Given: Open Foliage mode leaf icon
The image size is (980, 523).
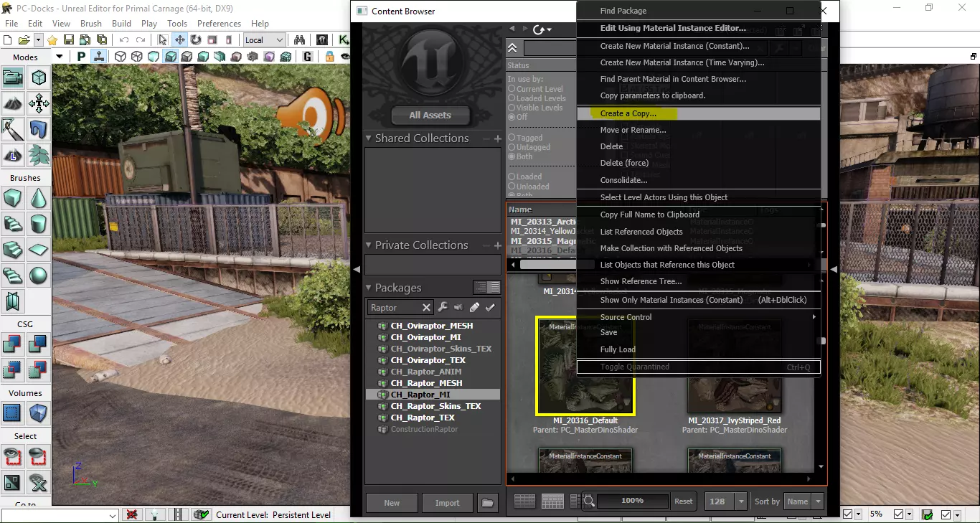Looking at the screenshot, I should click(39, 154).
